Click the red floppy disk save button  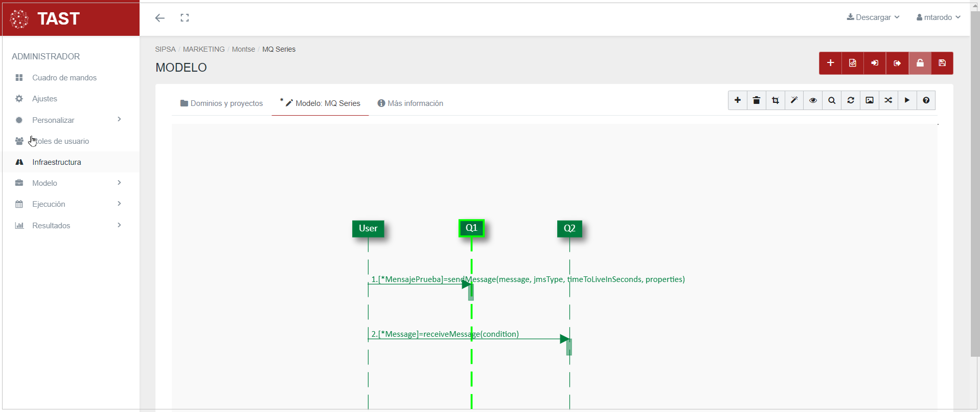942,63
